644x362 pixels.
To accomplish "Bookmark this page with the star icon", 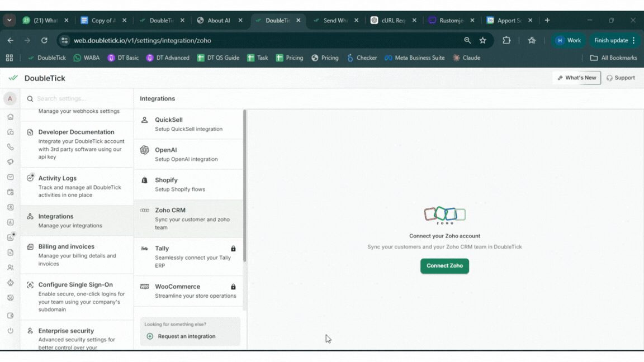I will point(482,40).
